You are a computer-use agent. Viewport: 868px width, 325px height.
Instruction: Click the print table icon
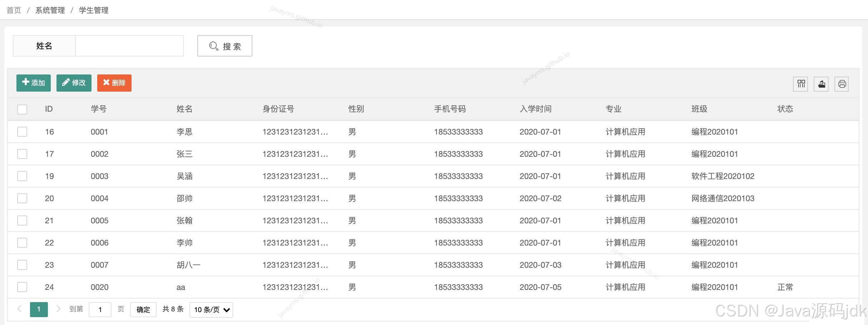click(x=842, y=84)
